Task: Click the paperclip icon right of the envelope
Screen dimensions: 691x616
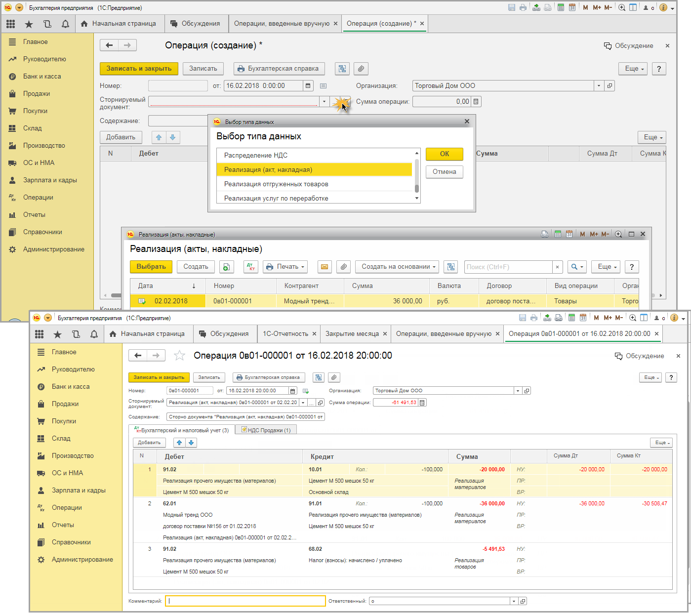Action: [x=343, y=267]
